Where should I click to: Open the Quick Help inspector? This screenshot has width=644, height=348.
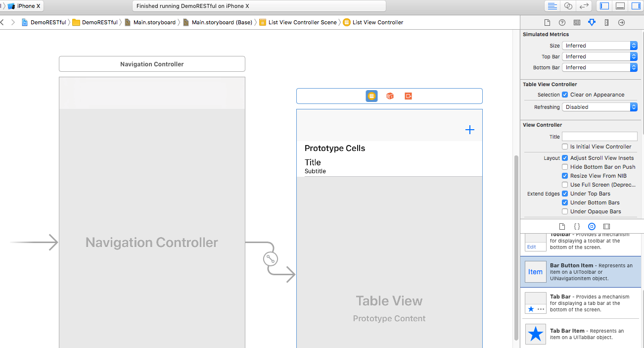(x=562, y=22)
